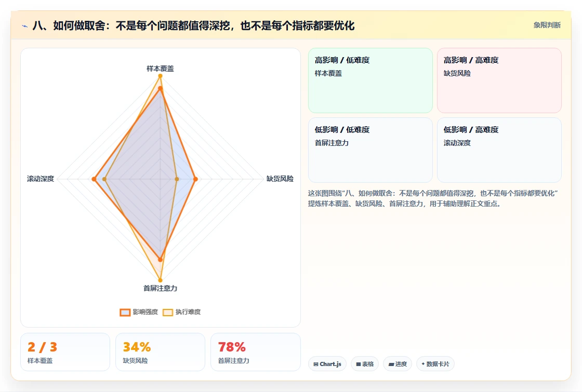Click the orange 影响强度 point on 首屏注意力 axis
Viewport: 582px width, 392px height.
pyautogui.click(x=161, y=260)
